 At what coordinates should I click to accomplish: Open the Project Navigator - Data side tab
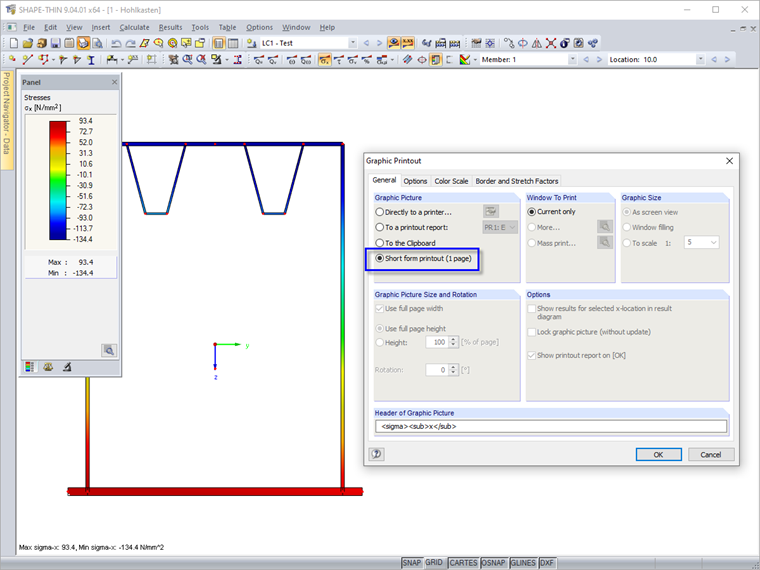pos(6,120)
